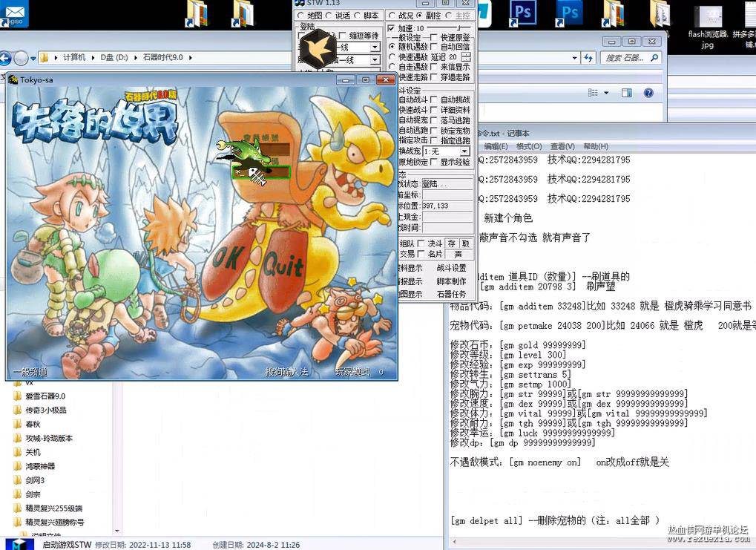This screenshot has height=550, width=756.
Task: Select the 地图 radio button
Action: [301, 16]
